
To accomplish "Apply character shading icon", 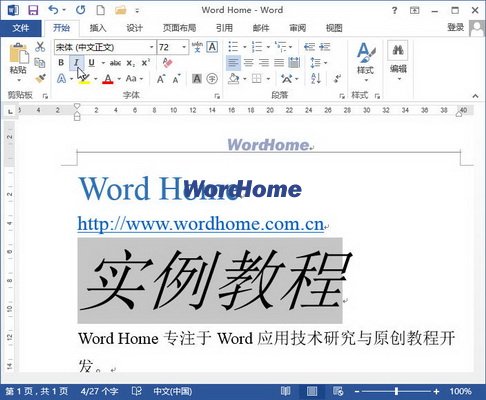I will 197,79.
